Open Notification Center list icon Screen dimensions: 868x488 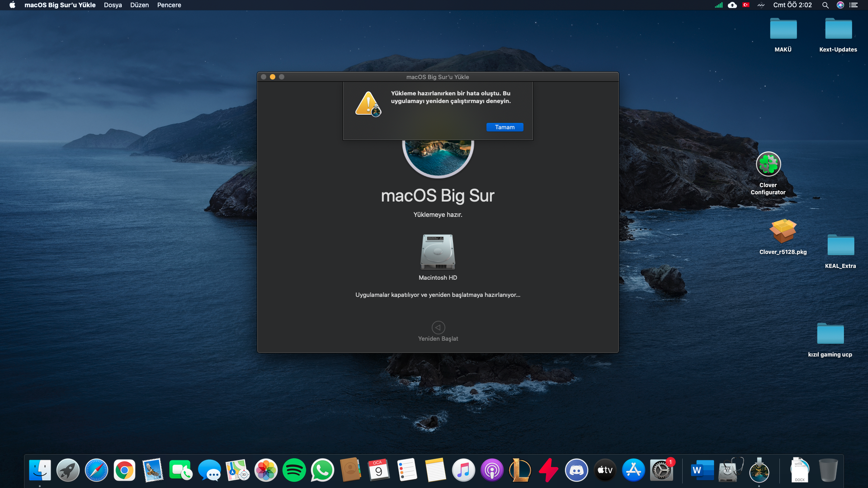click(x=854, y=5)
